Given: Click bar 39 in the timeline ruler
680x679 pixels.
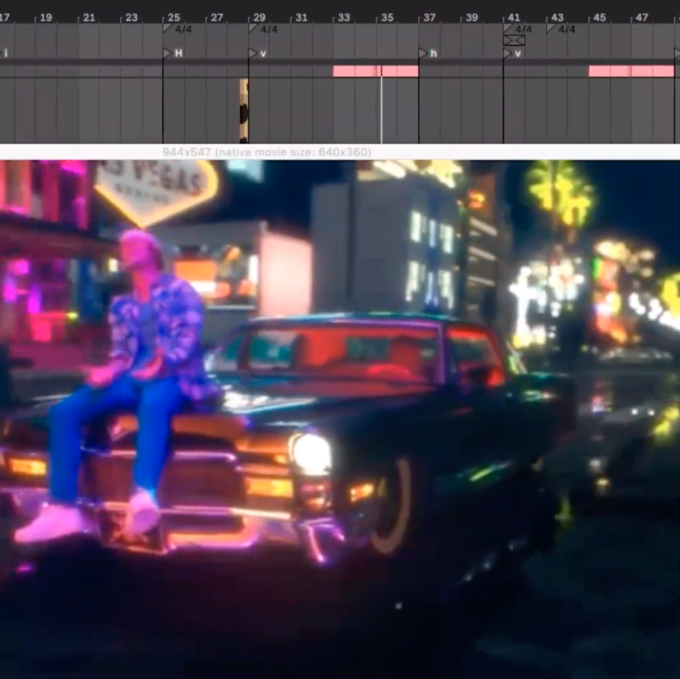Looking at the screenshot, I should tap(472, 17).
